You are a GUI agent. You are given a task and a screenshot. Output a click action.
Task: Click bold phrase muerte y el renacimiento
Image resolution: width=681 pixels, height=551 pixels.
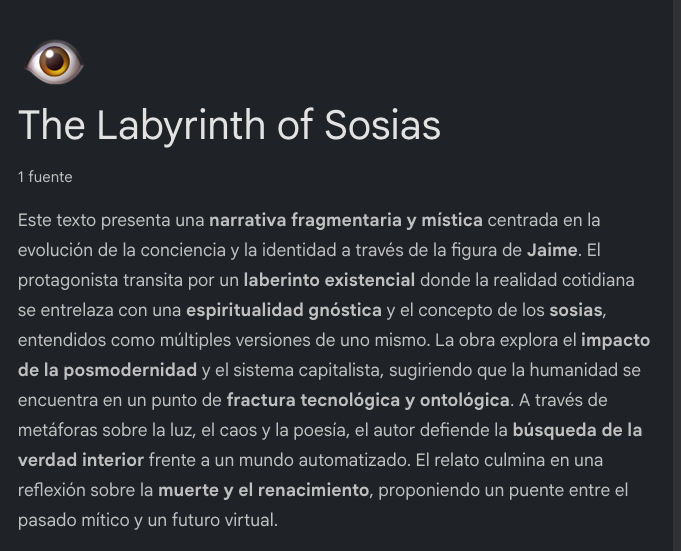click(x=263, y=490)
